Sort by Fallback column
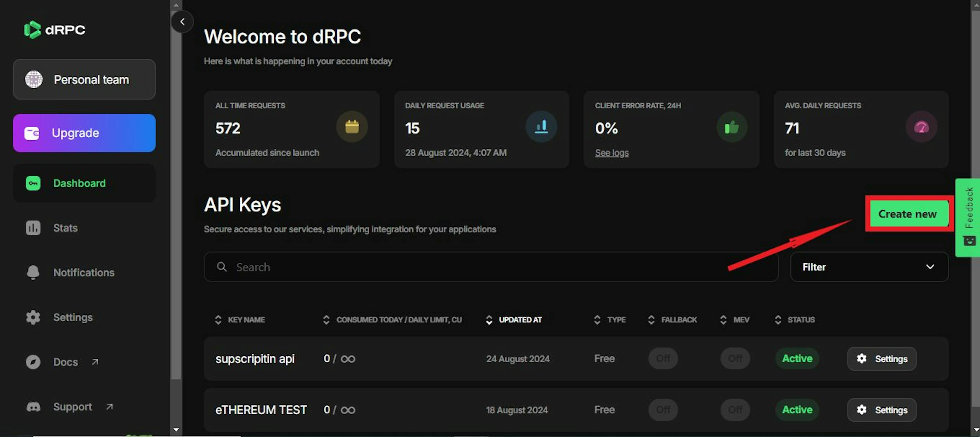This screenshot has height=437, width=980. point(672,320)
